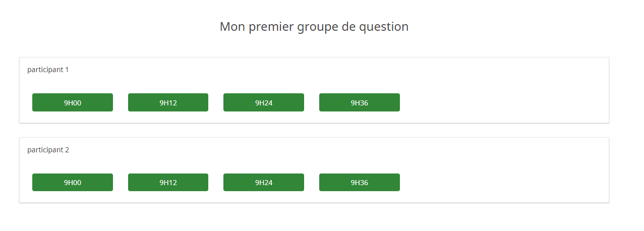The height and width of the screenshot is (231, 644).
Task: Select participant 2's 9H36 time button
Action: coord(360,183)
